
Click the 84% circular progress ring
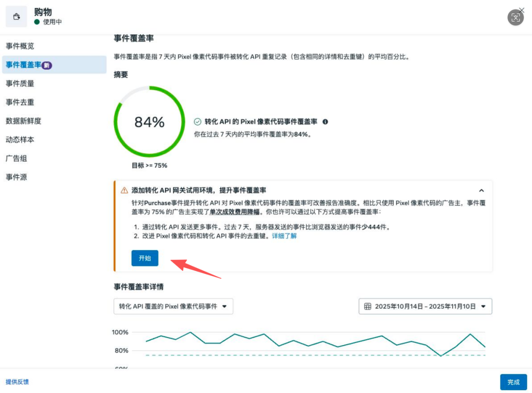coord(149,122)
